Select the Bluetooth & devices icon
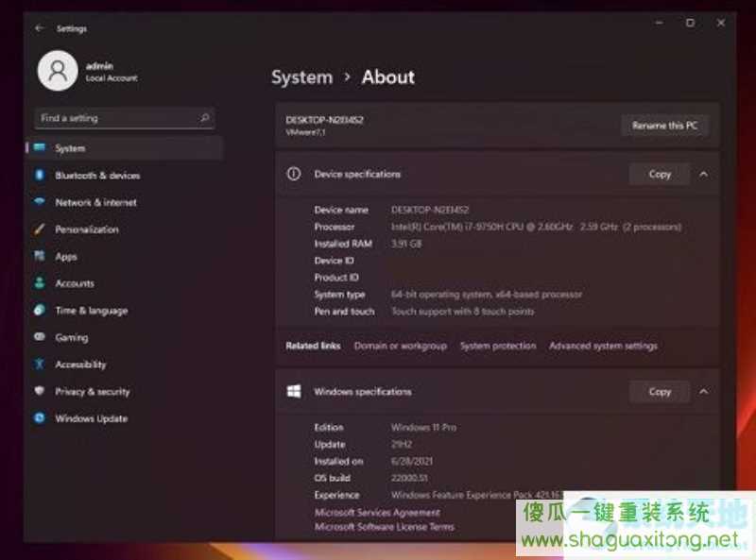 40,175
